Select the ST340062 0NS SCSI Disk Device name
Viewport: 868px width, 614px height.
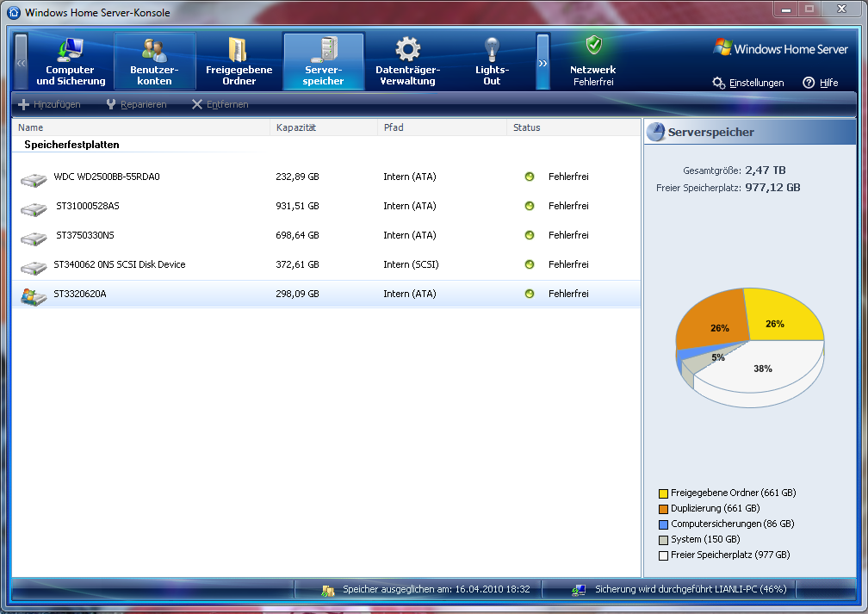(119, 264)
